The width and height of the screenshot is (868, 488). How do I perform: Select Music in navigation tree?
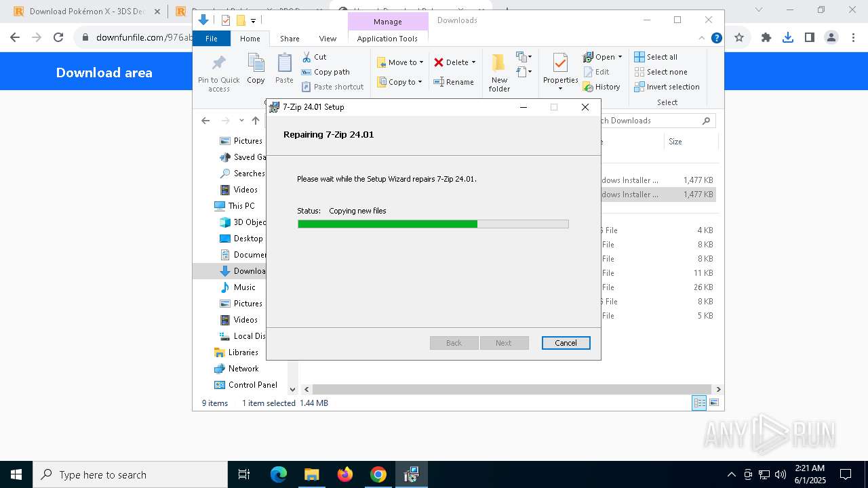coord(237,287)
